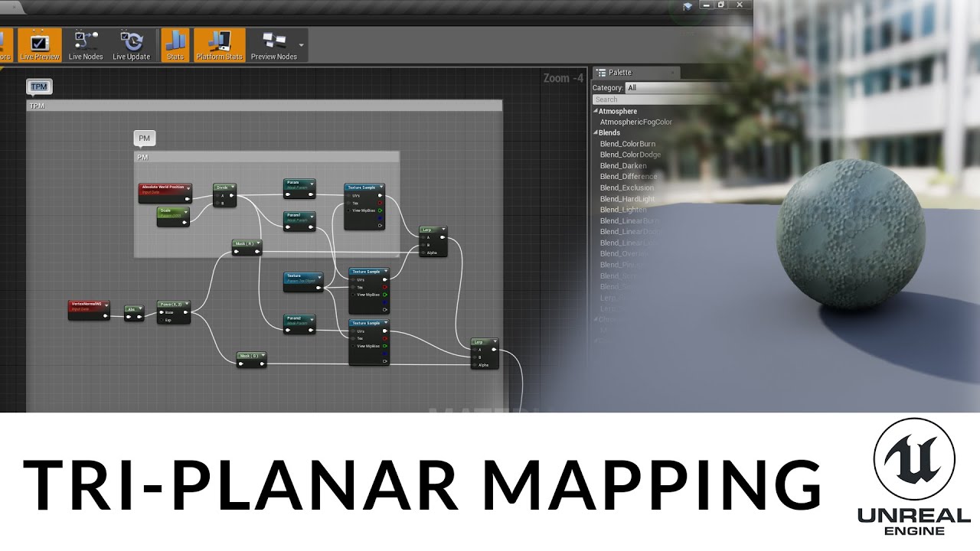This screenshot has height=551, width=980.
Task: Toggle the Live Preview toolbar button
Action: (x=39, y=45)
